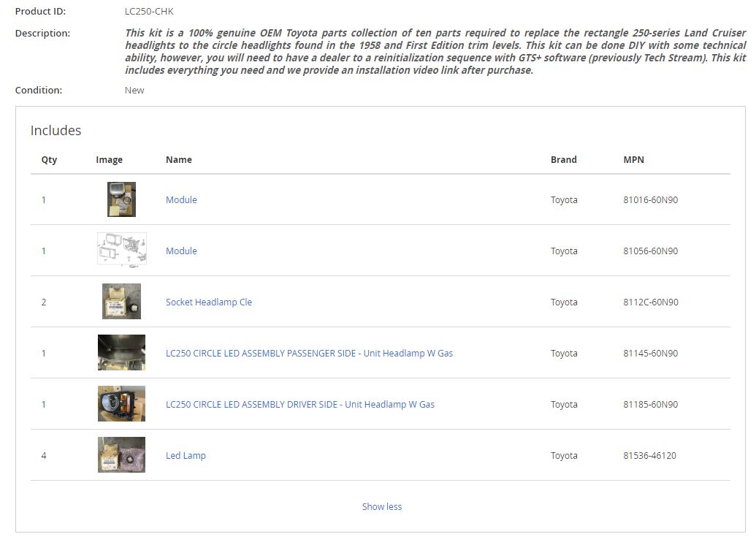
Task: Click the Brand column header
Action: point(564,160)
